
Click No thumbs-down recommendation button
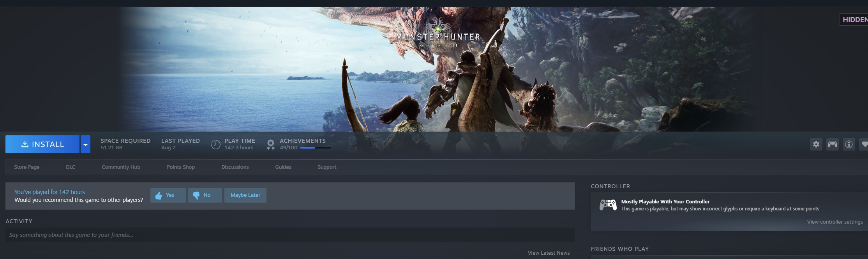click(205, 195)
